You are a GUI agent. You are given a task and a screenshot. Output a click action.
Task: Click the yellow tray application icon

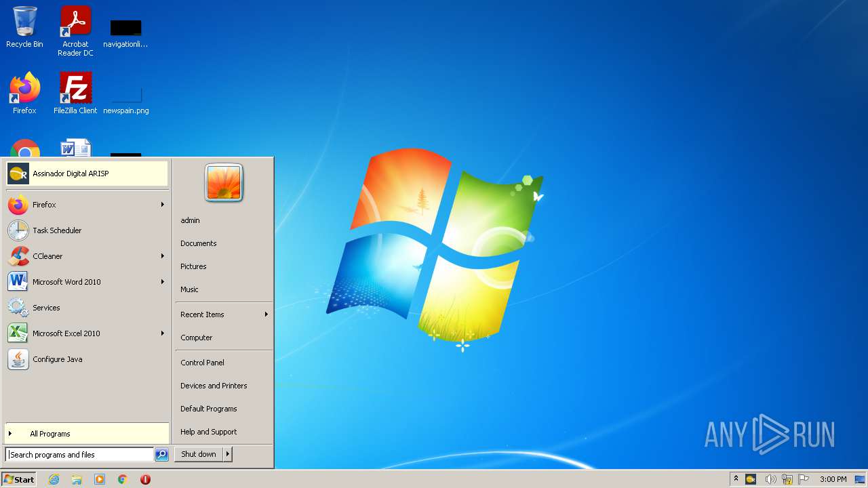[751, 479]
